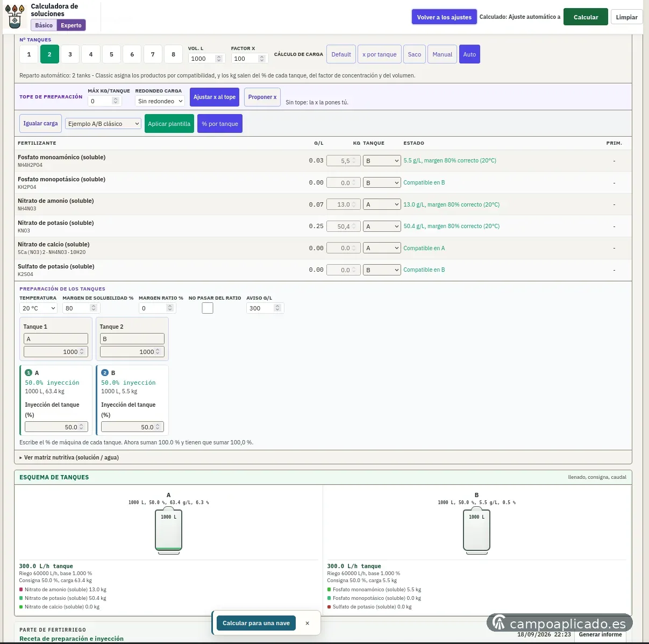649x644 pixels.
Task: Toggle the 'No pasar del ratio' checkbox
Action: pyautogui.click(x=208, y=308)
